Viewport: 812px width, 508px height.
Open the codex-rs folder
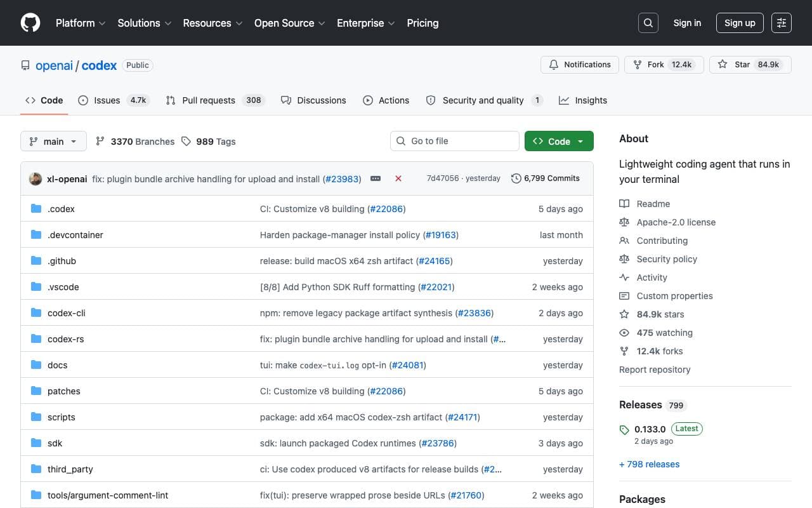click(66, 339)
